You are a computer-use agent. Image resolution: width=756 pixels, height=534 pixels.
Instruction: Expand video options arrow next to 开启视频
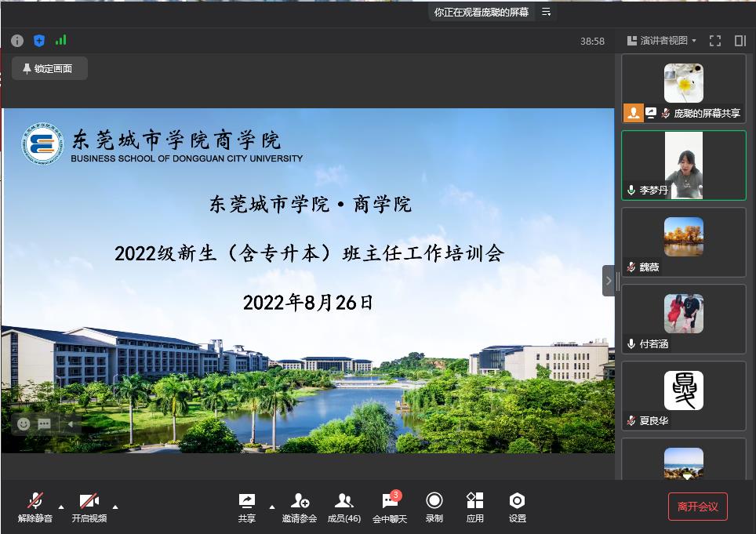click(x=115, y=507)
